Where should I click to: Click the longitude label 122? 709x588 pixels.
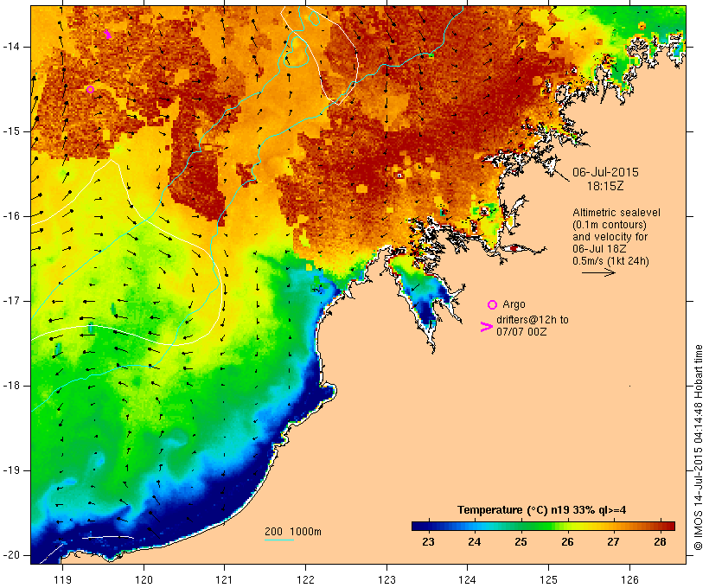306,579
